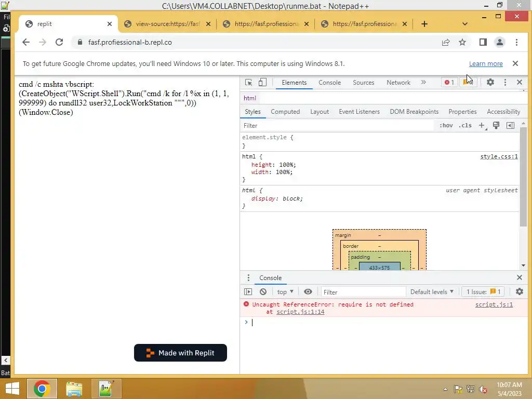Open the Properties pane
Image resolution: width=532 pixels, height=399 pixels.
pyautogui.click(x=462, y=112)
